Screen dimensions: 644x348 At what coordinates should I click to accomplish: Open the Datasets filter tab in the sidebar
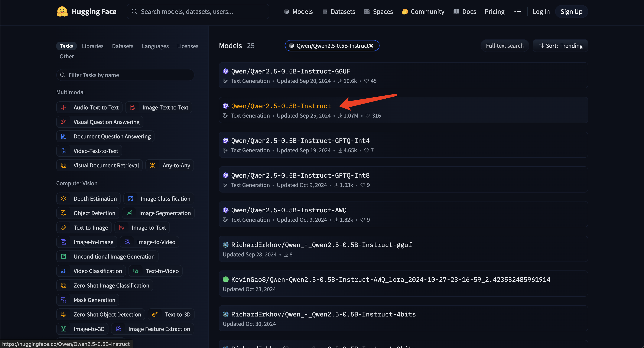123,46
